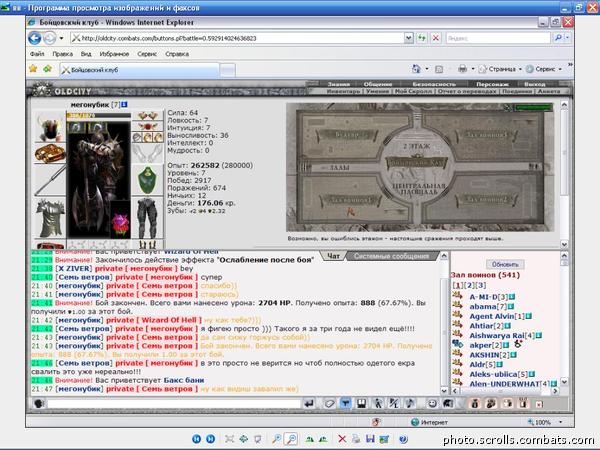This screenshot has height=450, width=600.
Task: Select page [3] of the warriors list
Action: coord(481,285)
